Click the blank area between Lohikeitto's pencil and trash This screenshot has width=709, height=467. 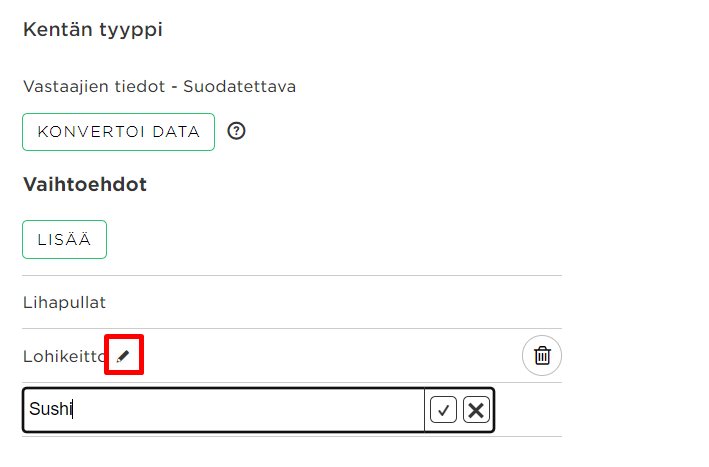click(332, 356)
